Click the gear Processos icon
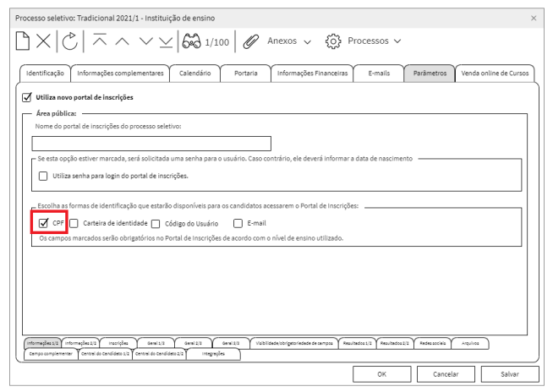Image resolution: width=553 pixels, height=392 pixels. pyautogui.click(x=333, y=41)
